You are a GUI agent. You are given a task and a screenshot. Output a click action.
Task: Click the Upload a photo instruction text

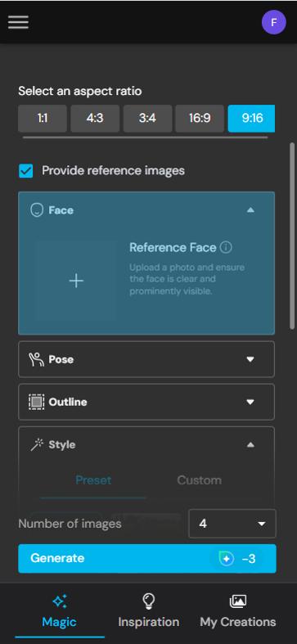tap(187, 279)
